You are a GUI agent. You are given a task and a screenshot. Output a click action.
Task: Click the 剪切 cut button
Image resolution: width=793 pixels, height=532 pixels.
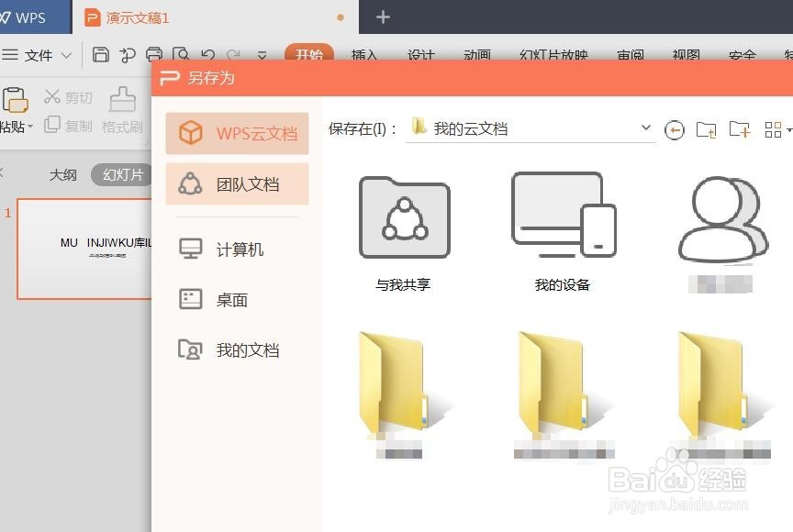68,96
